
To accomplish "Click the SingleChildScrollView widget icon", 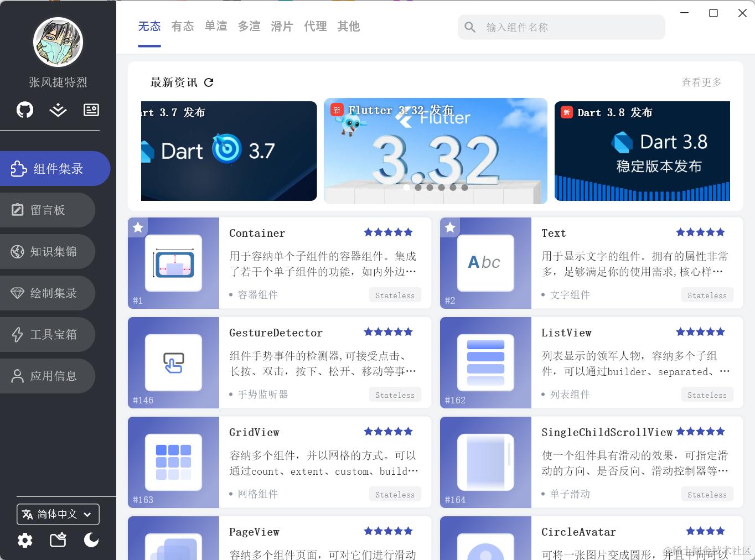I will tap(485, 462).
